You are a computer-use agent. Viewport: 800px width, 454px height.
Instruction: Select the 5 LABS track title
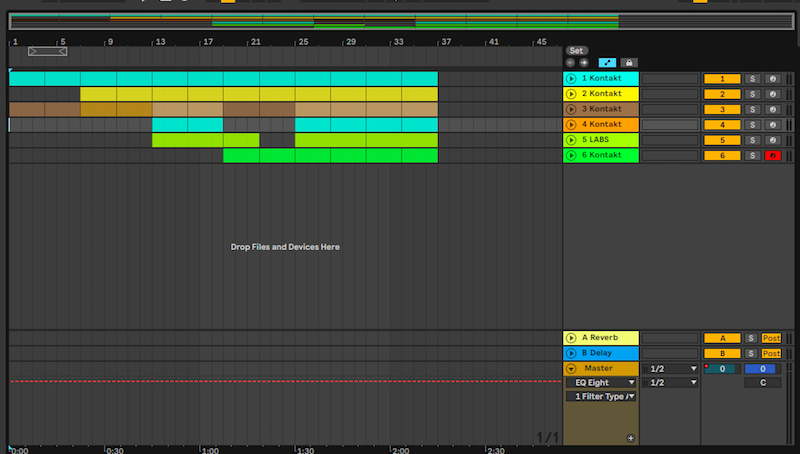point(595,139)
